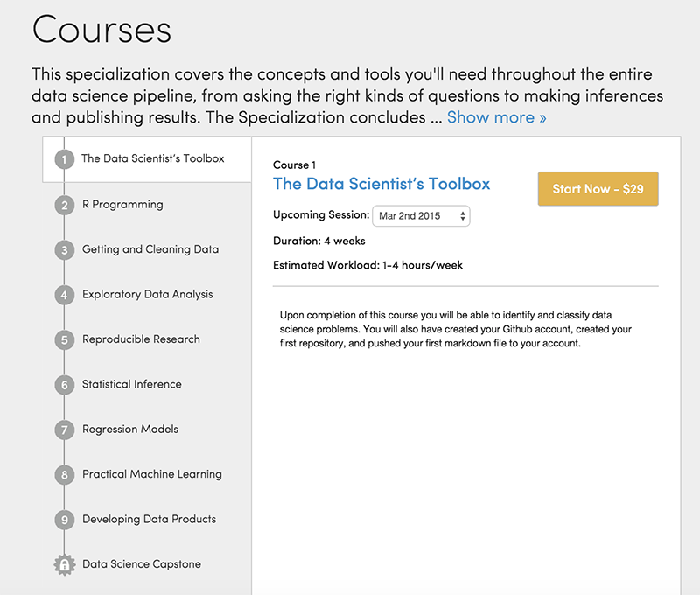Click the number 2 circle icon
700x595 pixels.
pyautogui.click(x=64, y=206)
